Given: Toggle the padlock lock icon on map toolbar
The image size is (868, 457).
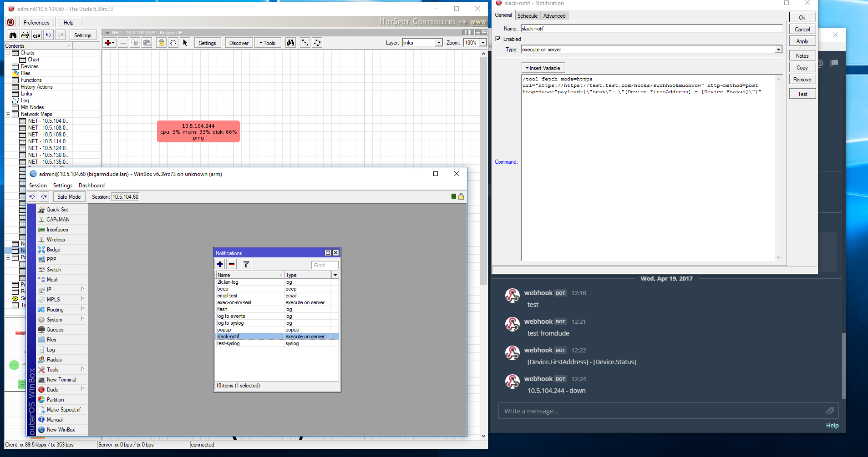Looking at the screenshot, I should (x=161, y=43).
